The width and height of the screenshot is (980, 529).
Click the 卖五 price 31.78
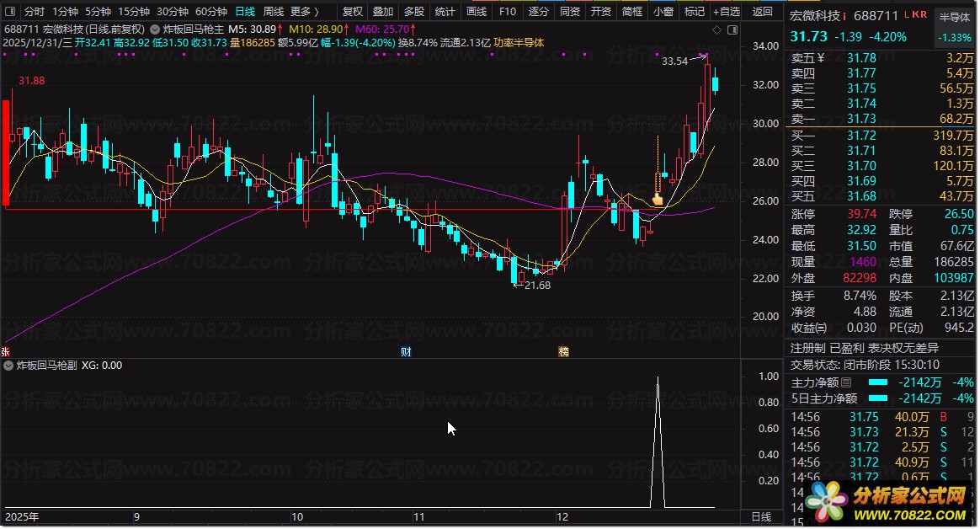point(862,58)
